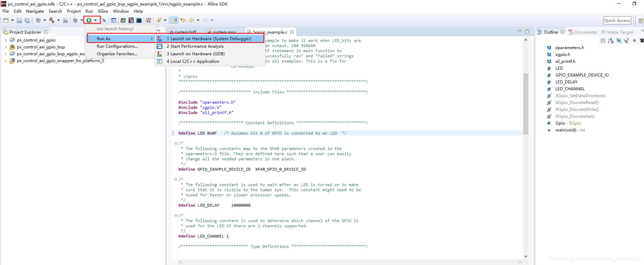Click the Forward navigation arrow icon
The image size is (644, 265).
(205, 20)
